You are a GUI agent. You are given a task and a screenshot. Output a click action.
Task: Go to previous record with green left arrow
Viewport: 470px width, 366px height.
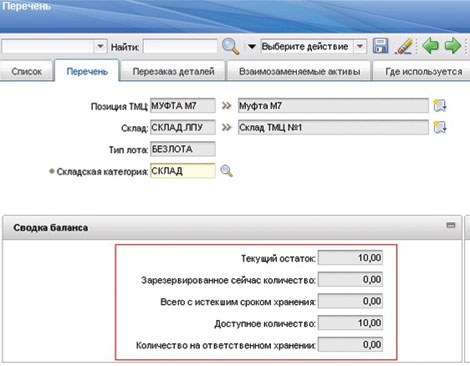pos(430,46)
